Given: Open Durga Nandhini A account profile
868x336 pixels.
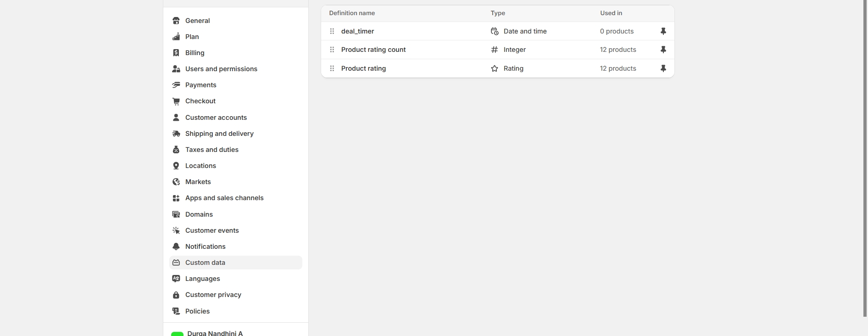Looking at the screenshot, I should tap(215, 333).
